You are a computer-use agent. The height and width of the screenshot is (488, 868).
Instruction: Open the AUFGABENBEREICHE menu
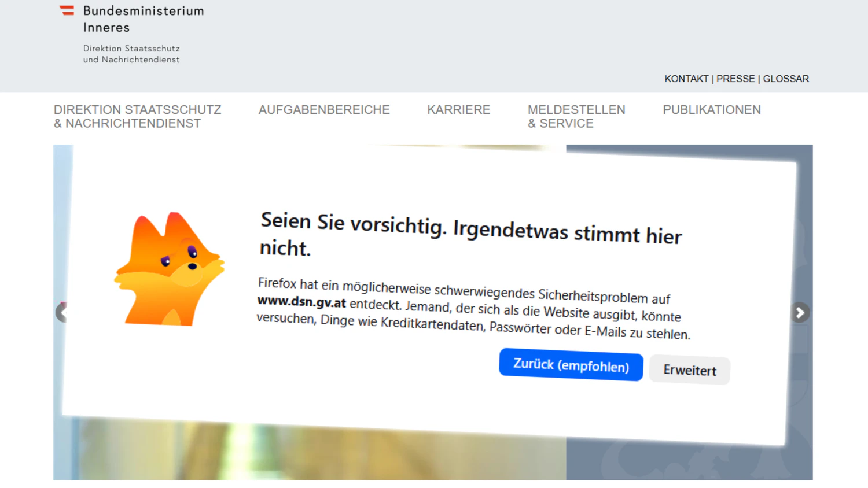(x=324, y=110)
